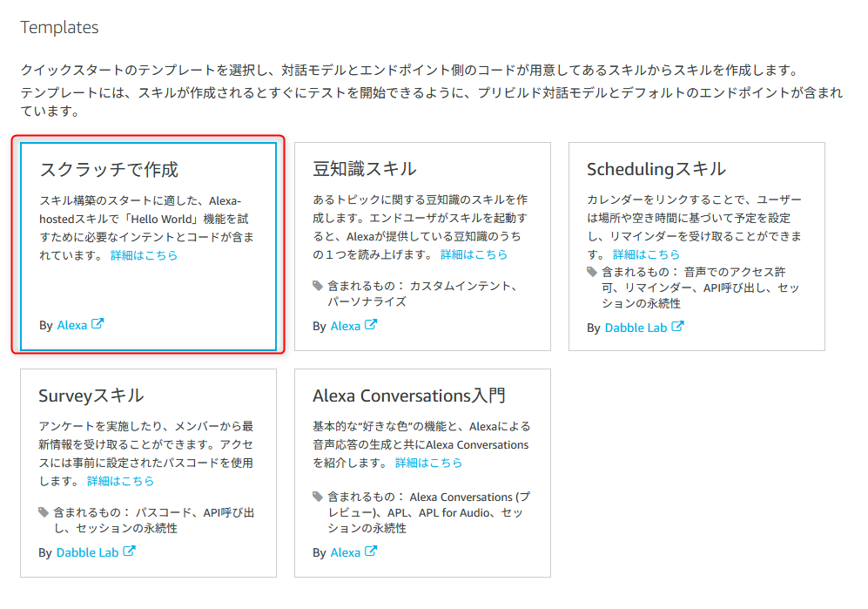The image size is (868, 609).
Task: Open 詳細はこちら in the Surveyスキル card
Action: [x=121, y=480]
